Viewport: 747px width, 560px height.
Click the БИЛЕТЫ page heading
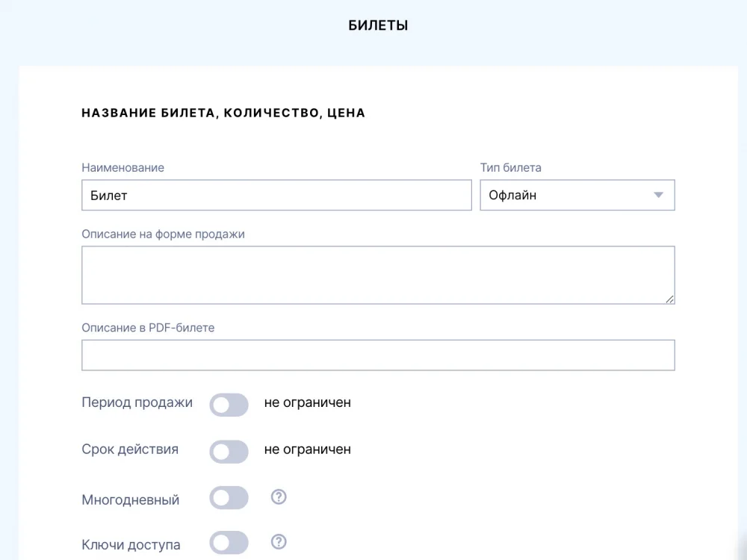tap(378, 25)
